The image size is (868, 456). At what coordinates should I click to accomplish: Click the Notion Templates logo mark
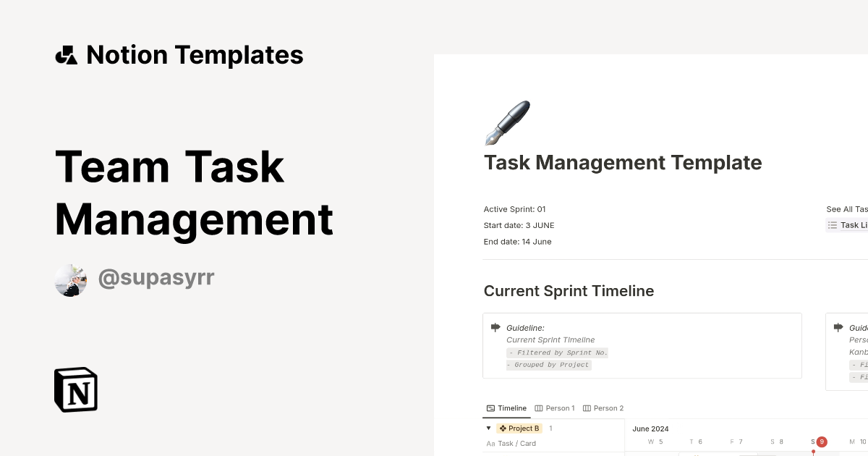pyautogui.click(x=67, y=54)
